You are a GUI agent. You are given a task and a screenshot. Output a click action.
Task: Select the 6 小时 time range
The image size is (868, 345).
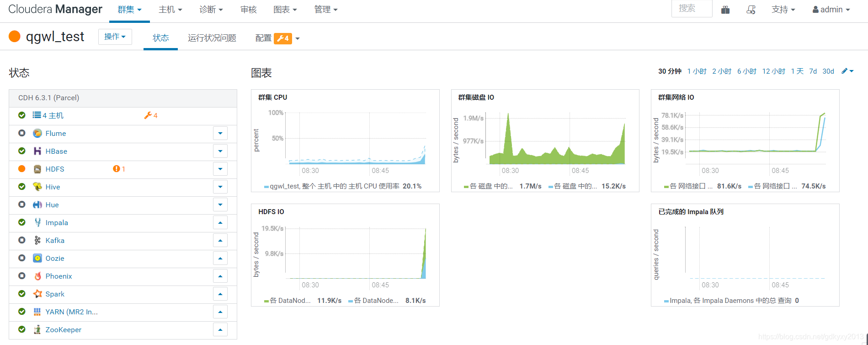(747, 71)
